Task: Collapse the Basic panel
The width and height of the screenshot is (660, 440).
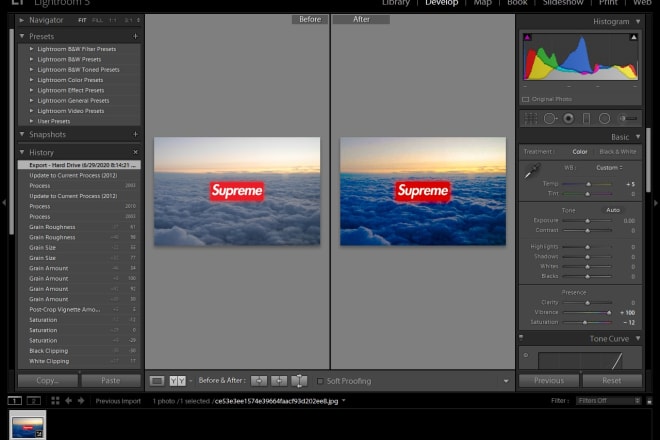Action: 638,137
